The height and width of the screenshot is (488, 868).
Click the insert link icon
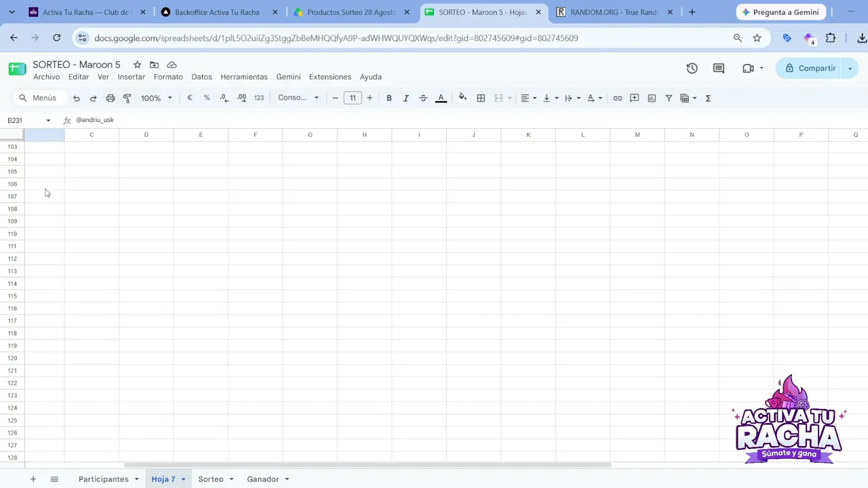618,98
